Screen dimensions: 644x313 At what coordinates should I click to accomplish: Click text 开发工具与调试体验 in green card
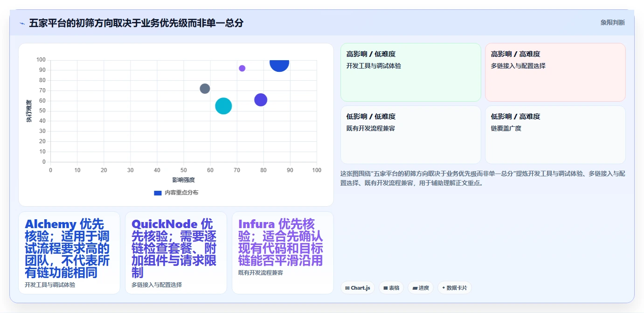pos(374,66)
